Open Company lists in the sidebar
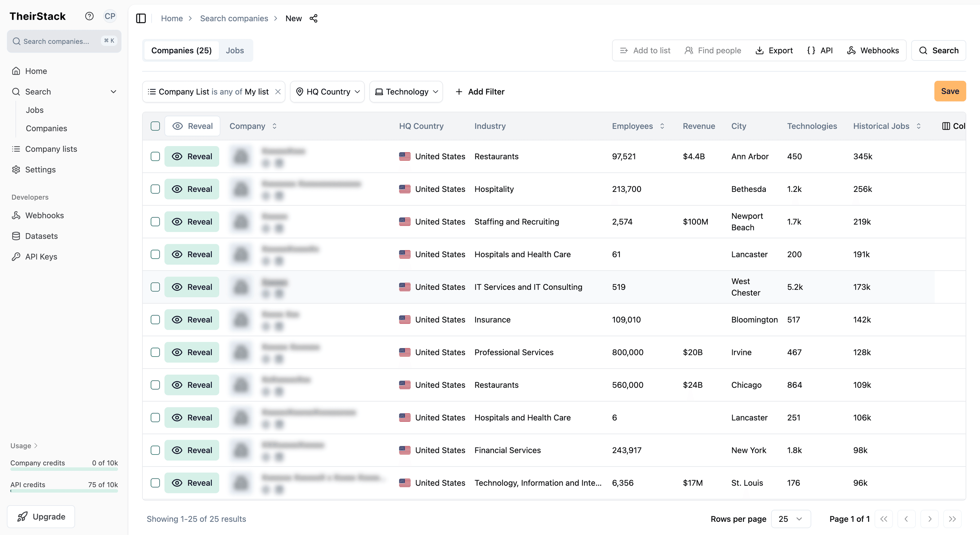 (x=51, y=149)
